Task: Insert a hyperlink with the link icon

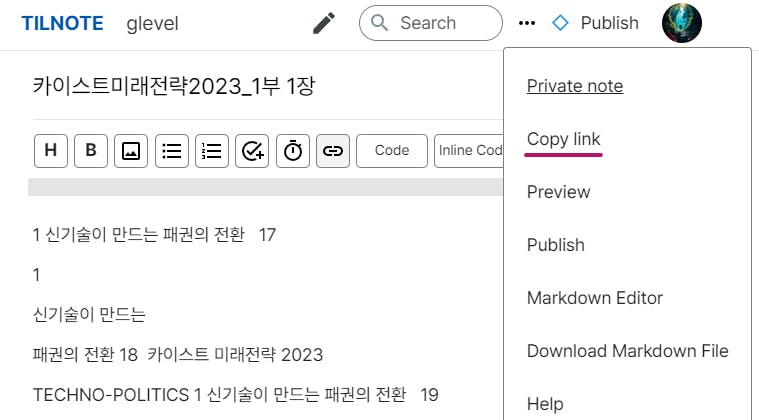Action: (333, 151)
